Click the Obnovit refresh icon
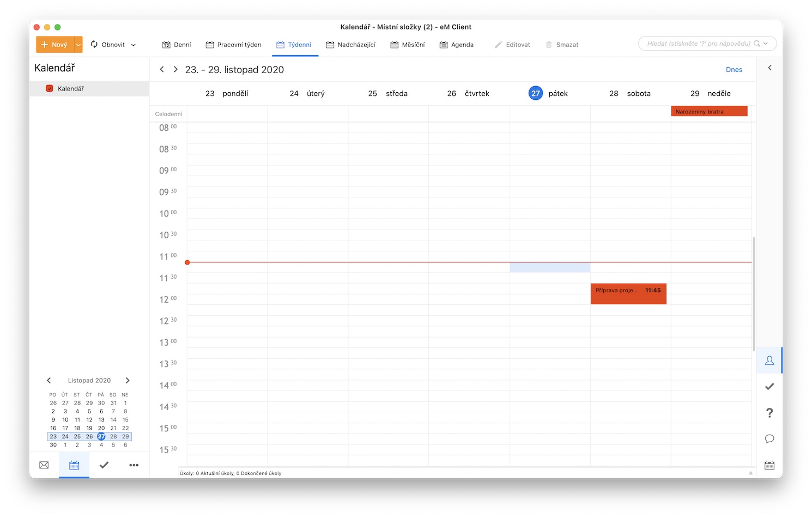This screenshot has height=517, width=812. [94, 44]
